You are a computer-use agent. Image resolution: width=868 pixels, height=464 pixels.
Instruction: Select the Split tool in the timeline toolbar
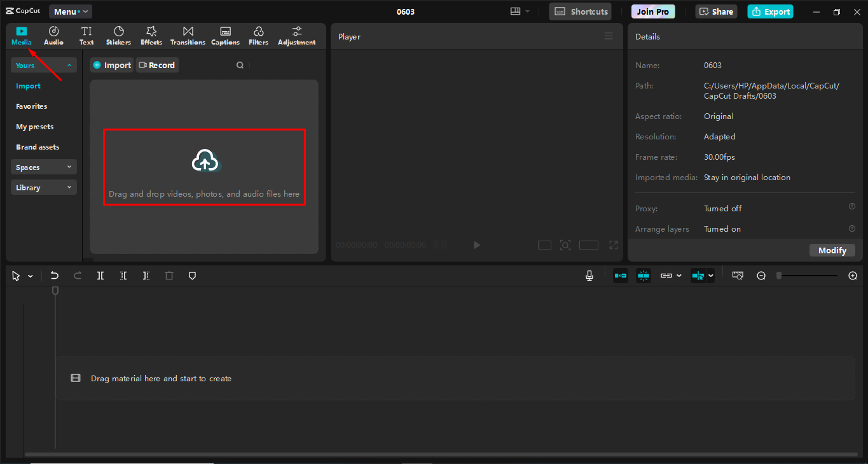tap(100, 275)
